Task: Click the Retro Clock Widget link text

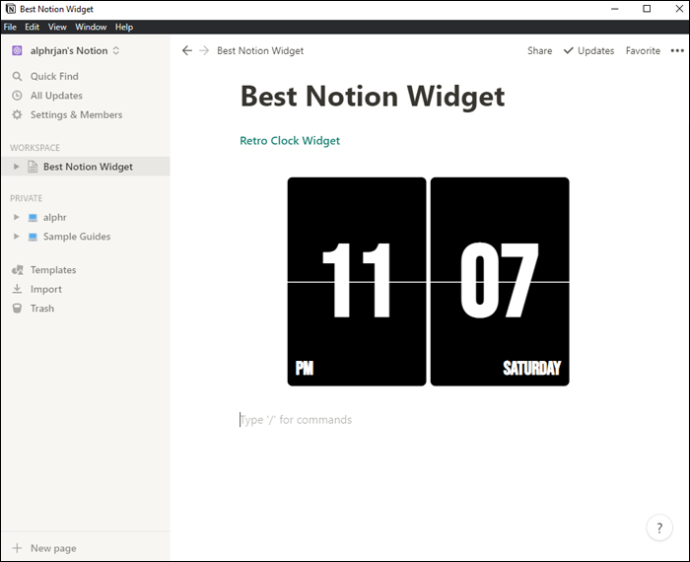Action: [290, 141]
